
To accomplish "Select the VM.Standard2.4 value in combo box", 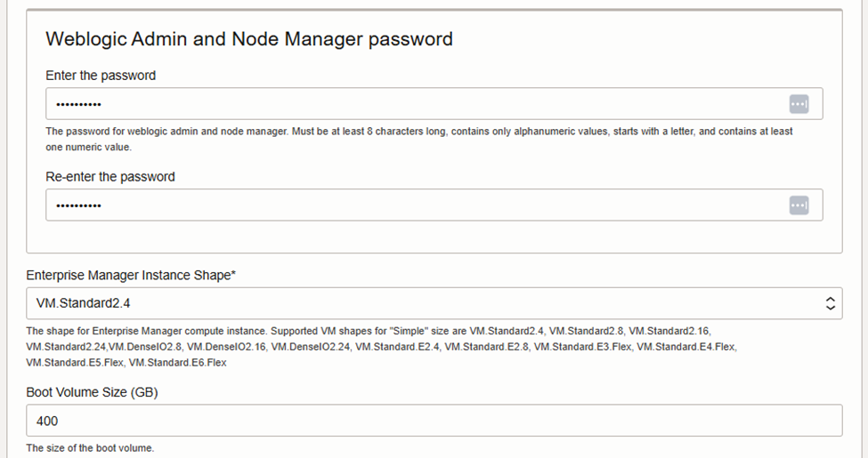I will tap(84, 303).
